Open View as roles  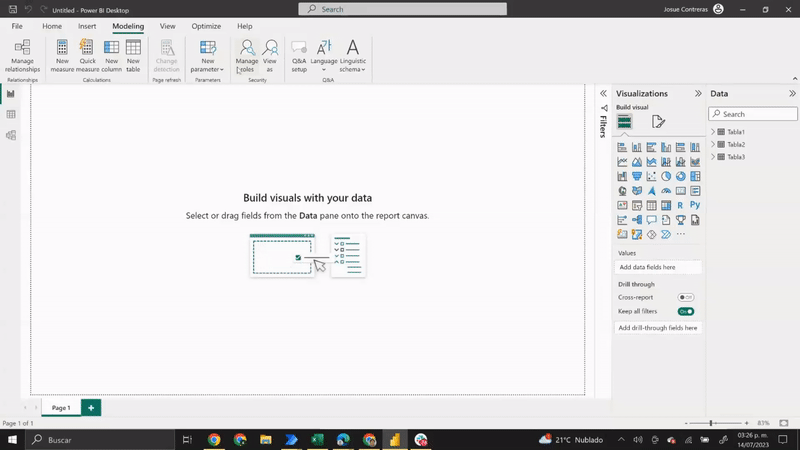[270, 56]
